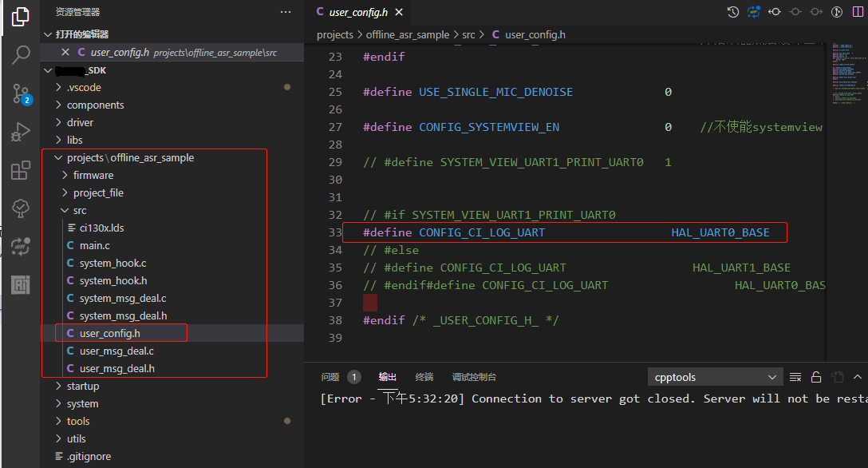The height and width of the screenshot is (468, 868).
Task: Open main.c in the file tree
Action: 94,246
